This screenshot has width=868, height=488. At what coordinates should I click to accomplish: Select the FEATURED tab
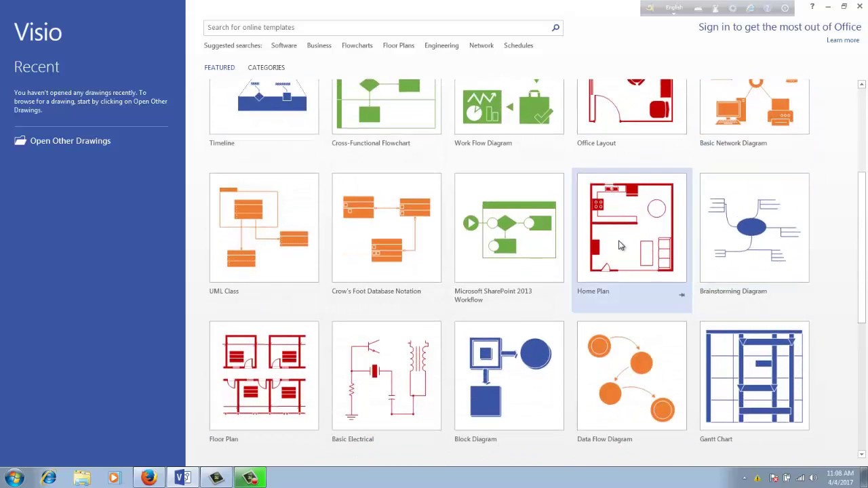219,67
